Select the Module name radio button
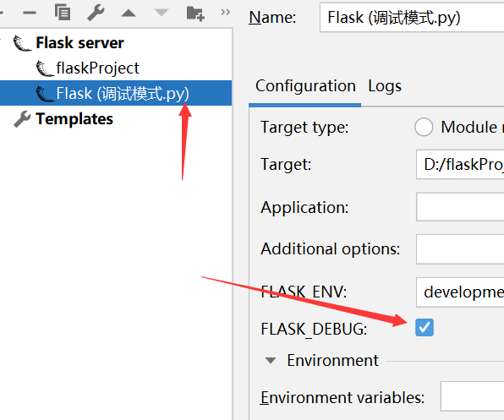The height and width of the screenshot is (420, 504). pyautogui.click(x=424, y=127)
